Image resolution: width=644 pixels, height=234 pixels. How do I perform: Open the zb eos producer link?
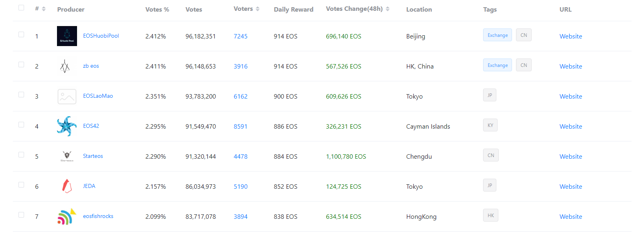pos(91,66)
